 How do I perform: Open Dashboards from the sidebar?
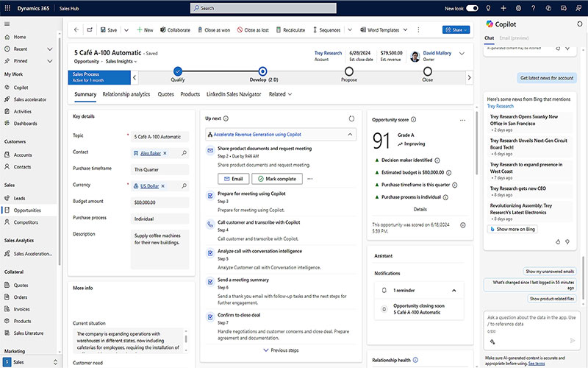(26, 124)
